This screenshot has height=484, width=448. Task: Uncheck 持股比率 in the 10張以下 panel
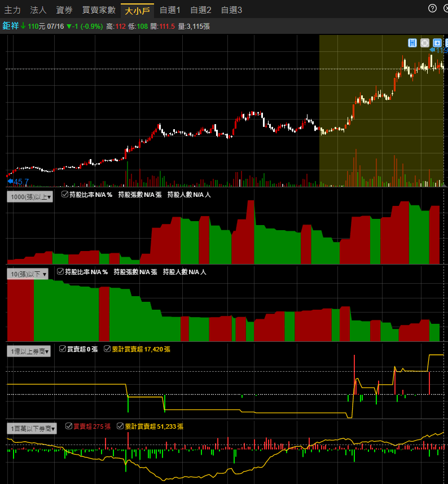coord(60,271)
